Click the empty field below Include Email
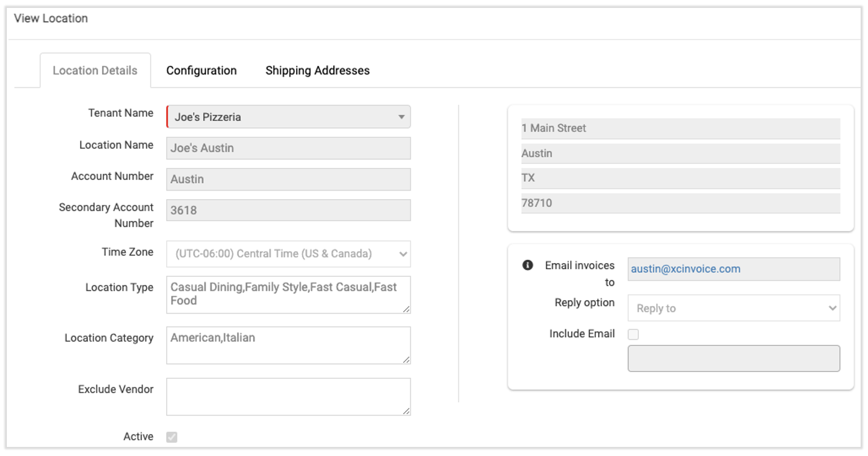The height and width of the screenshot is (456, 868). click(733, 358)
